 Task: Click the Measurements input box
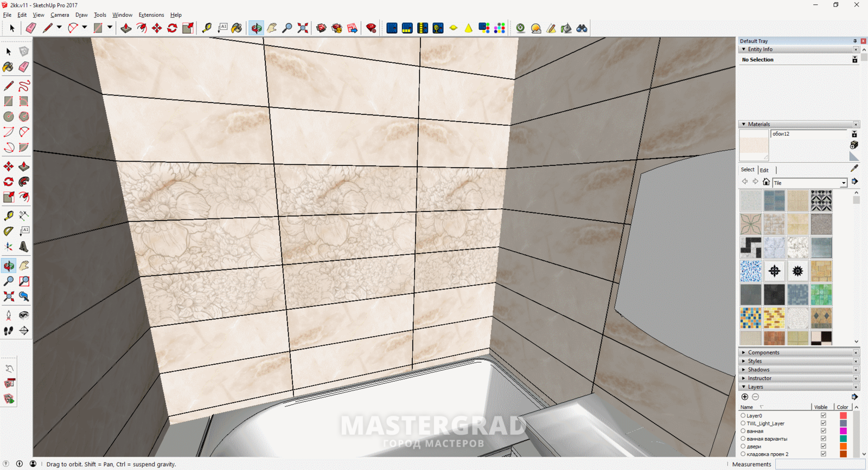(x=819, y=464)
